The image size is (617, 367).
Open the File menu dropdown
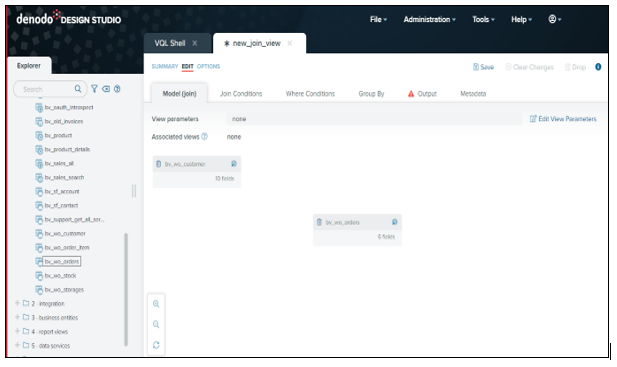379,19
